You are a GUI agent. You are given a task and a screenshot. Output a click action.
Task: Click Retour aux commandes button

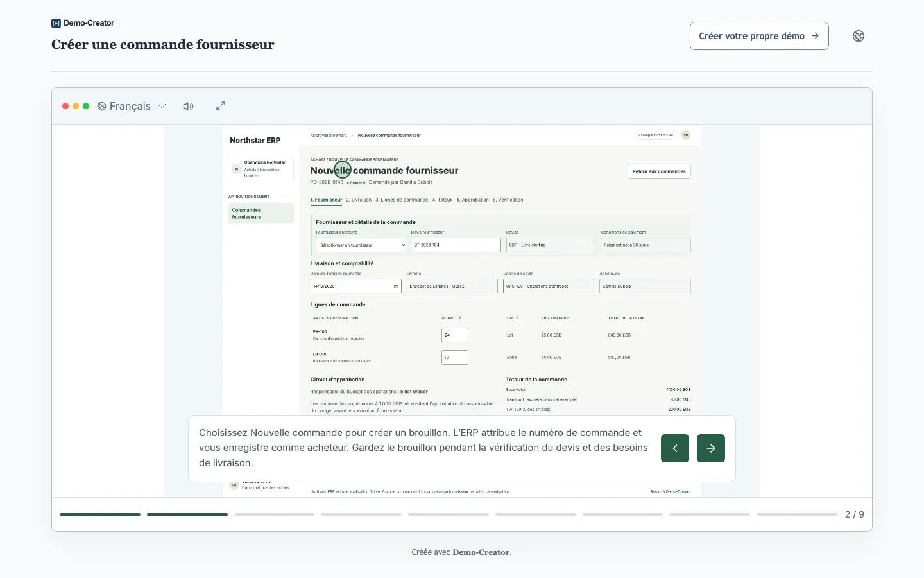659,171
